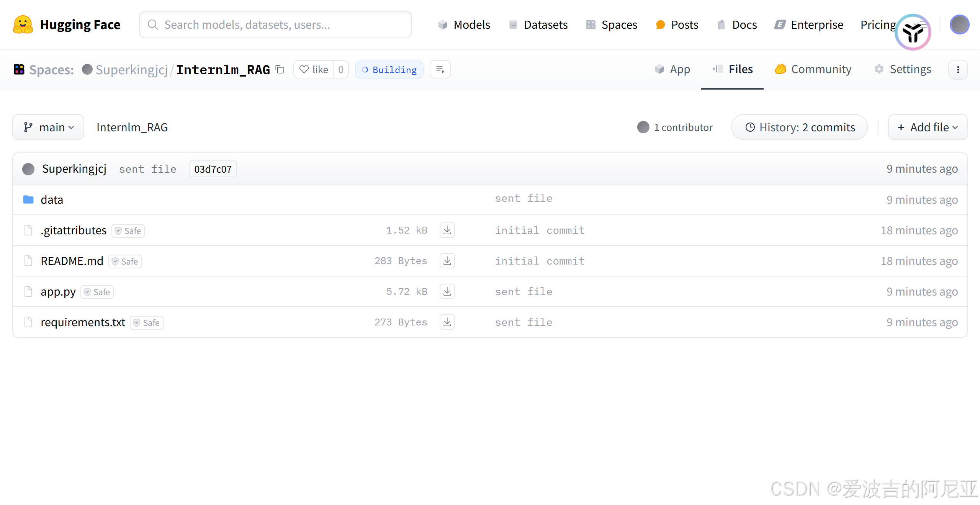980x505 pixels.
Task: Open commit hash 03d7c07
Action: (x=213, y=169)
